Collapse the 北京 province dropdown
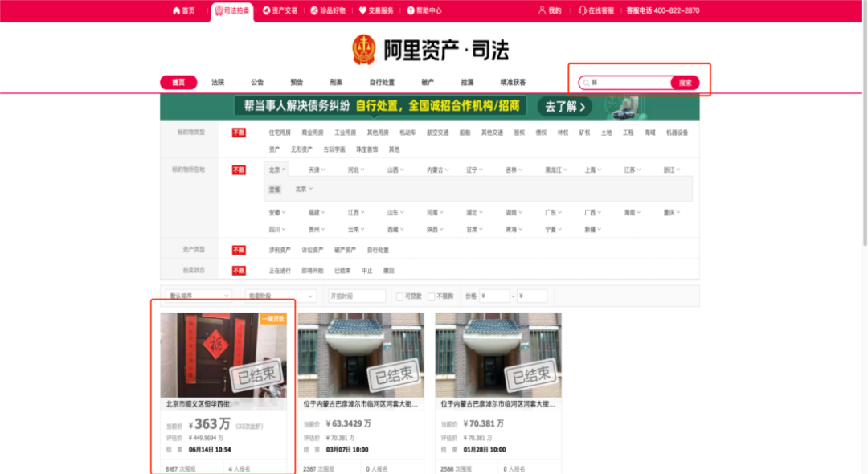Viewport: 868px width, 474px height. (x=276, y=170)
